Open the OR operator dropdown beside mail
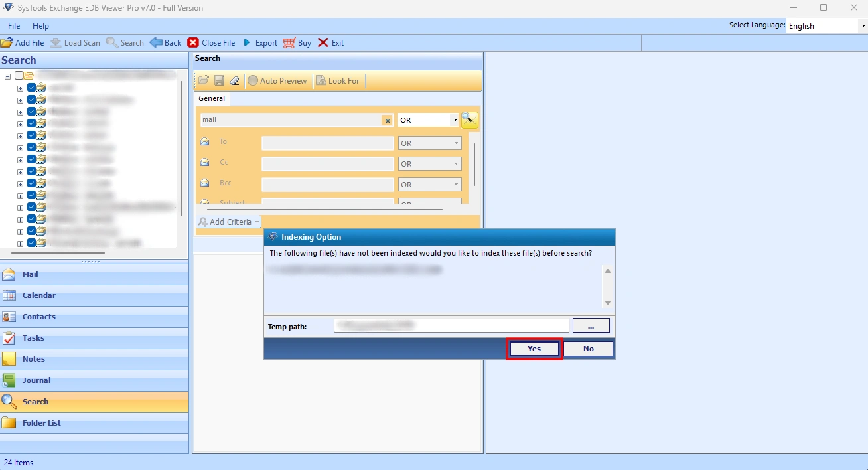This screenshot has height=470, width=868. point(455,120)
